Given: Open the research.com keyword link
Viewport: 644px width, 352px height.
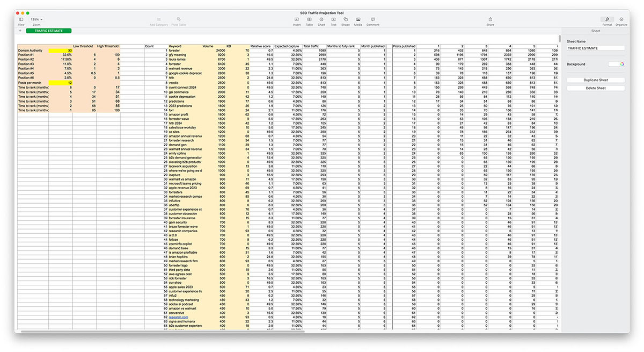Looking at the screenshot, I should [178, 317].
